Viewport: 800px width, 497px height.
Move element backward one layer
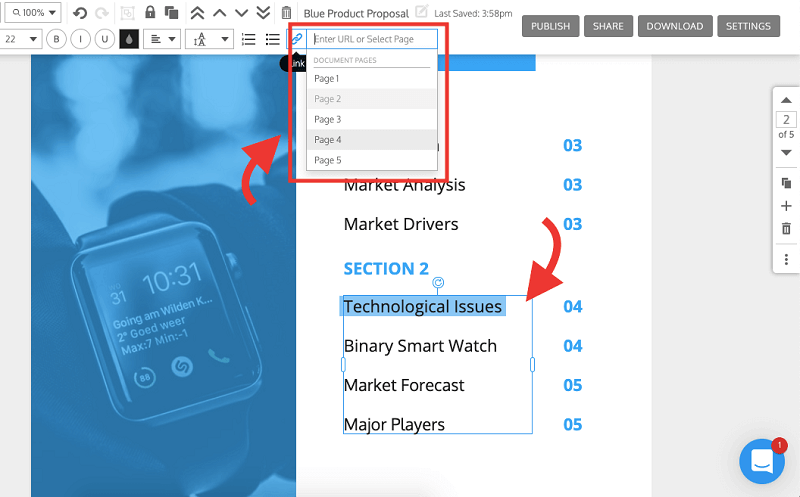pyautogui.click(x=241, y=13)
